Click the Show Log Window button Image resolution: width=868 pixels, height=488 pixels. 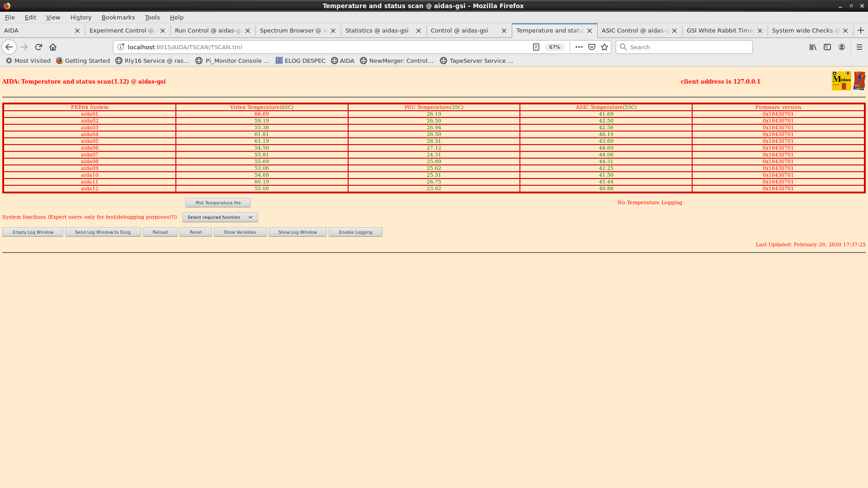click(x=297, y=232)
